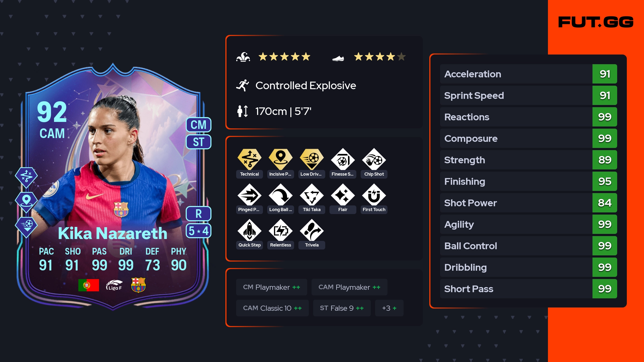
Task: Click the CAM Classic 10 role chip
Action: 272,308
